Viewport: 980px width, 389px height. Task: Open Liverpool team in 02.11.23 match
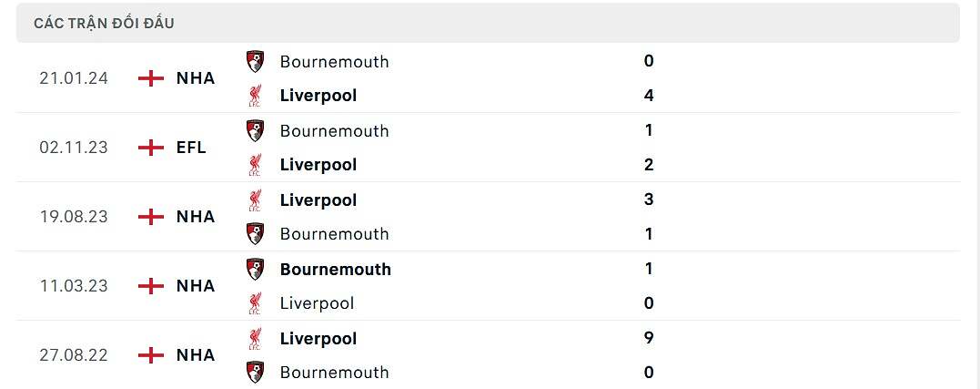click(318, 165)
